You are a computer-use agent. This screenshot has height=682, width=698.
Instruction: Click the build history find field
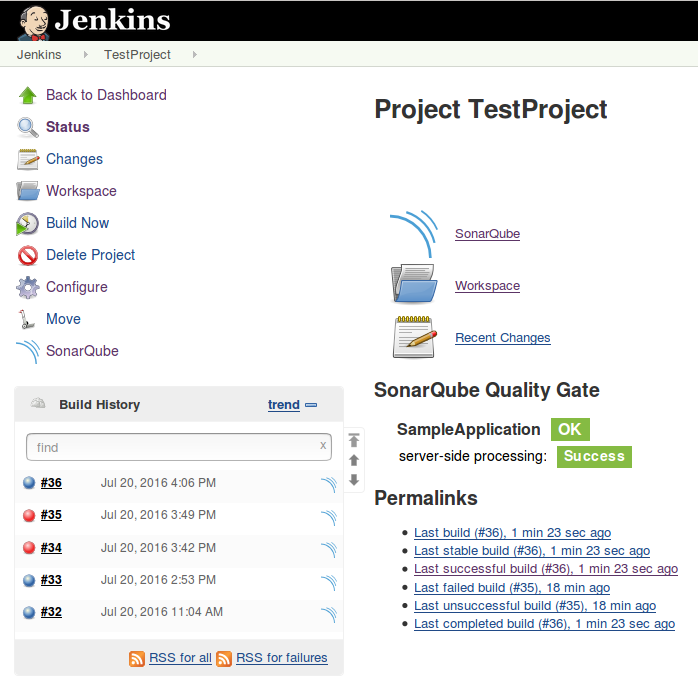click(179, 447)
